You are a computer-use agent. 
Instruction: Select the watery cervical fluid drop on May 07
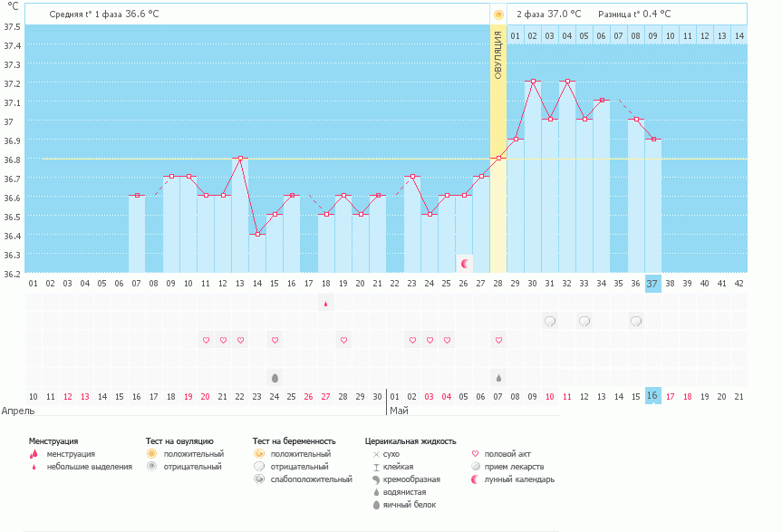pos(497,377)
